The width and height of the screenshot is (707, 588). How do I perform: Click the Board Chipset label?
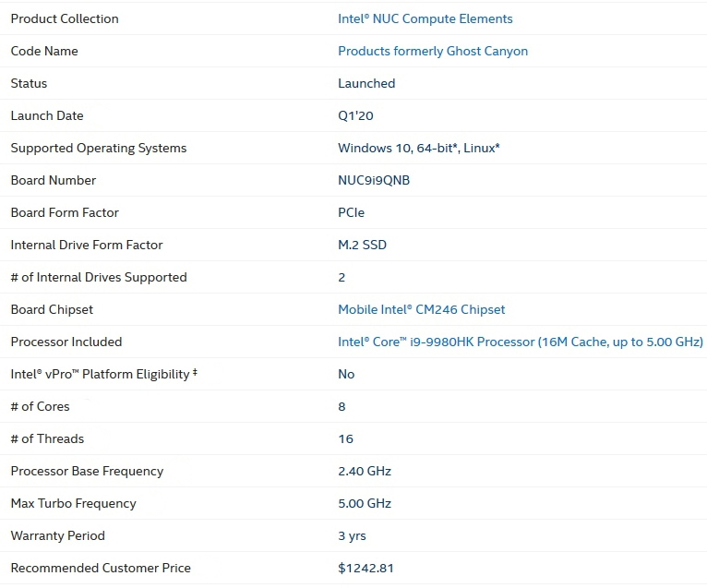(52, 310)
